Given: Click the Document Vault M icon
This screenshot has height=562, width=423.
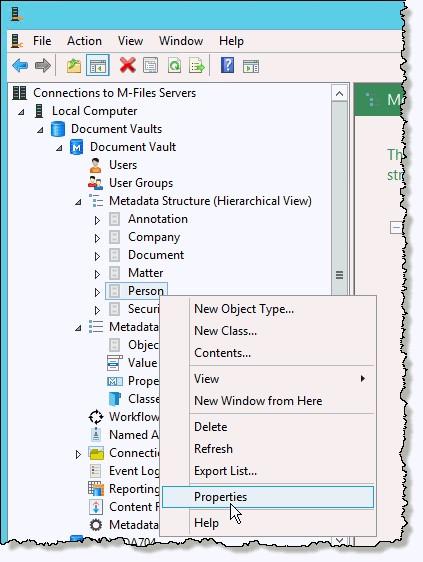Looking at the screenshot, I should pyautogui.click(x=76, y=147).
